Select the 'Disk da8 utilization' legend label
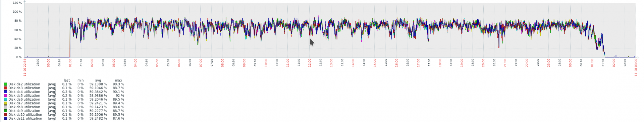Viewport: 644px width, 122px height. [24, 107]
